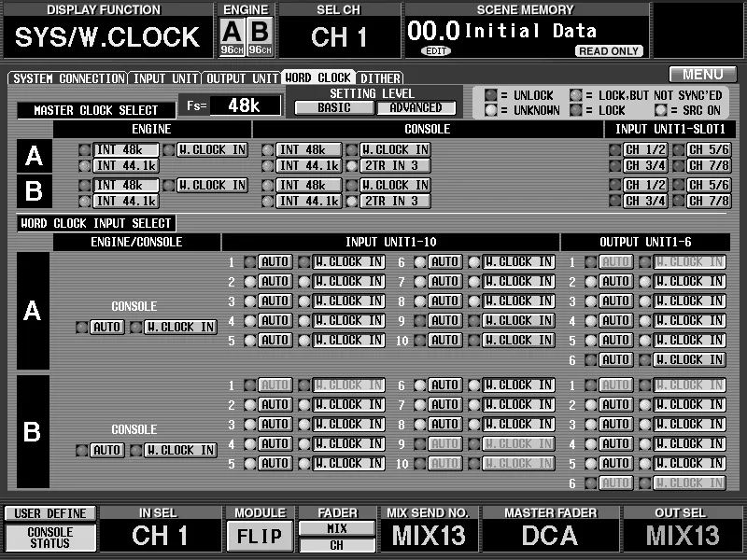Toggle the MODULE FLIP button
Screen dimensions: 747x560
point(260,536)
